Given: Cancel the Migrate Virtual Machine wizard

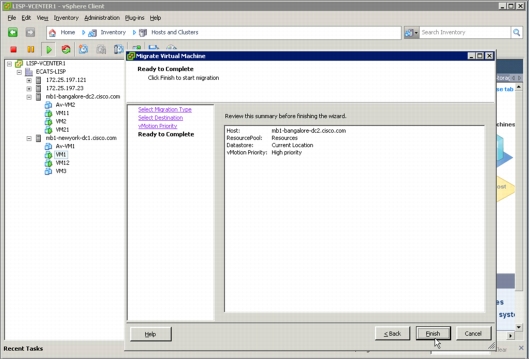Looking at the screenshot, I should pyautogui.click(x=473, y=334).
